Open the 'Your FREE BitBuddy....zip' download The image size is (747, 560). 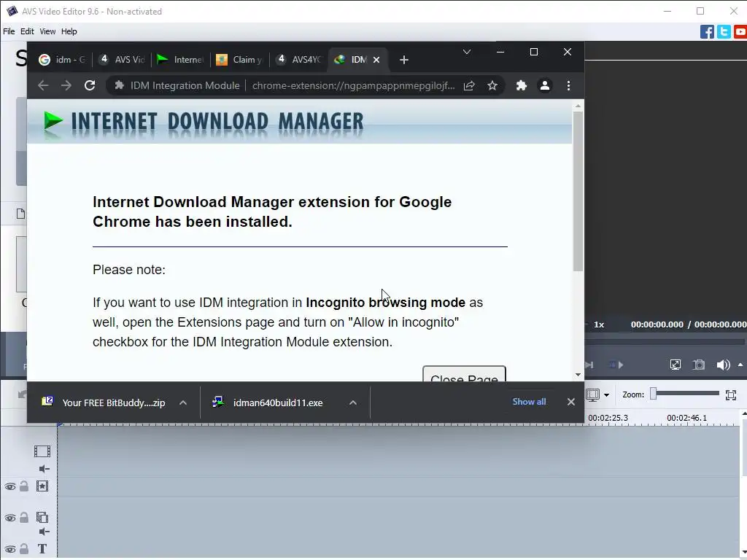[104, 402]
